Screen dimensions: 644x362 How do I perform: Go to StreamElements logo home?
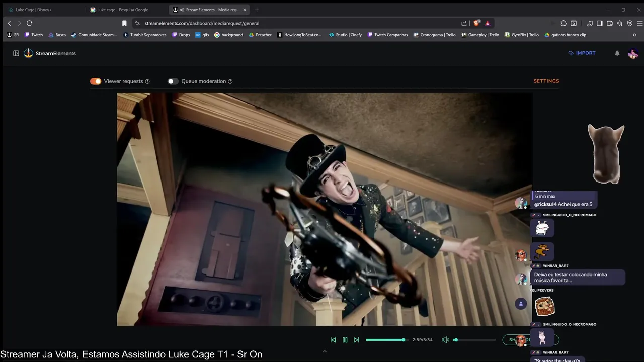tap(50, 53)
